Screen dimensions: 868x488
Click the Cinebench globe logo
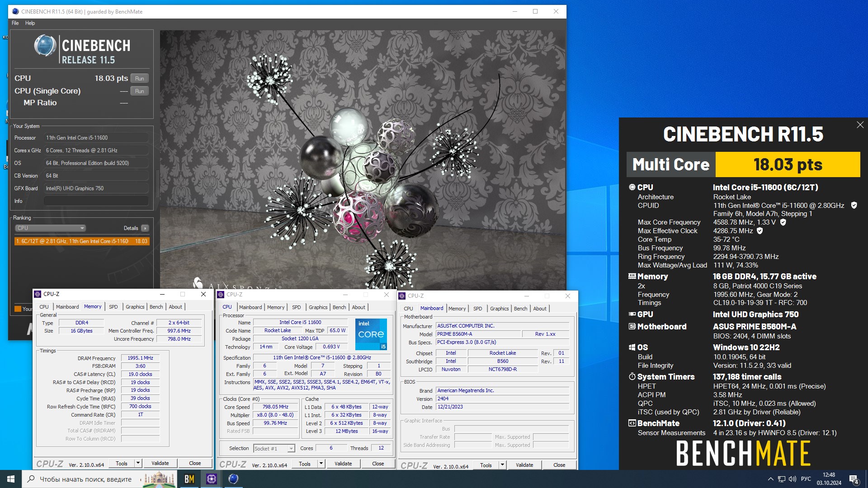click(x=45, y=46)
